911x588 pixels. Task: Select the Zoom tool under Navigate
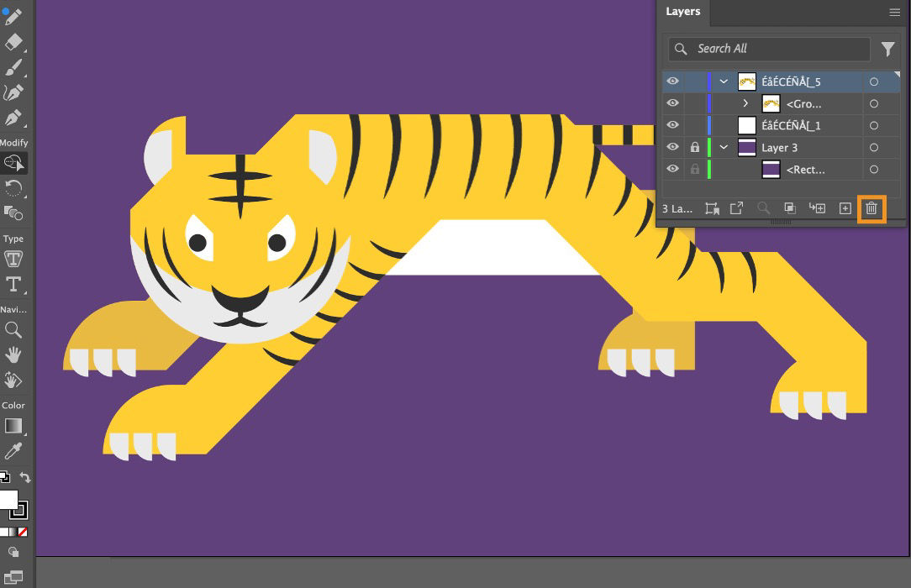13,329
